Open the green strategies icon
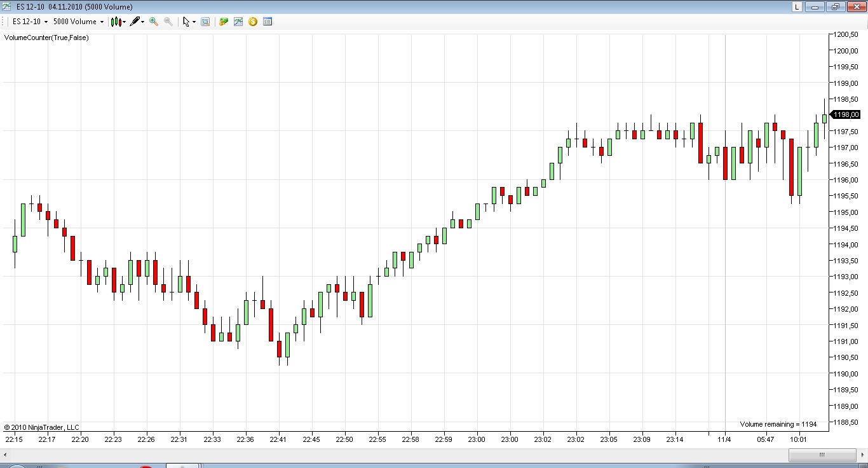Viewport: 868px width, 468px height. coord(224,22)
